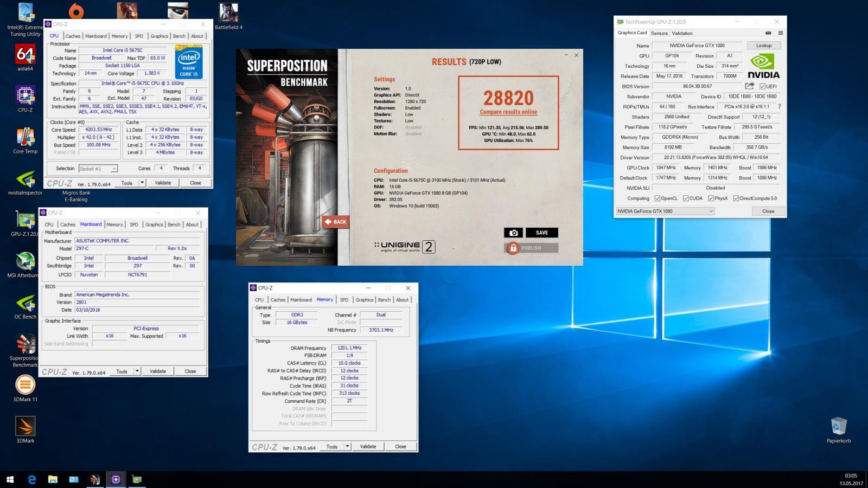Click the GPU-Z screenshot camera icon
Viewport: 868px width, 488px height.
coord(768,33)
